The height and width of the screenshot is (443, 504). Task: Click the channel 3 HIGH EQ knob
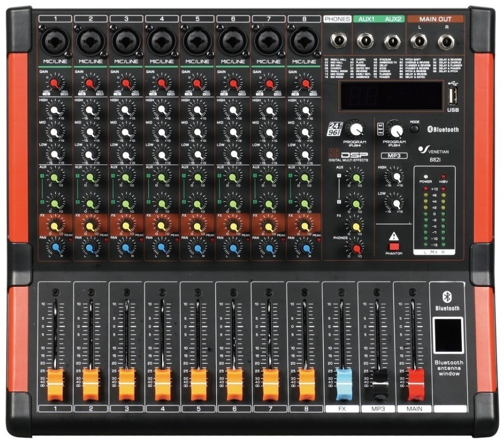tap(125, 110)
